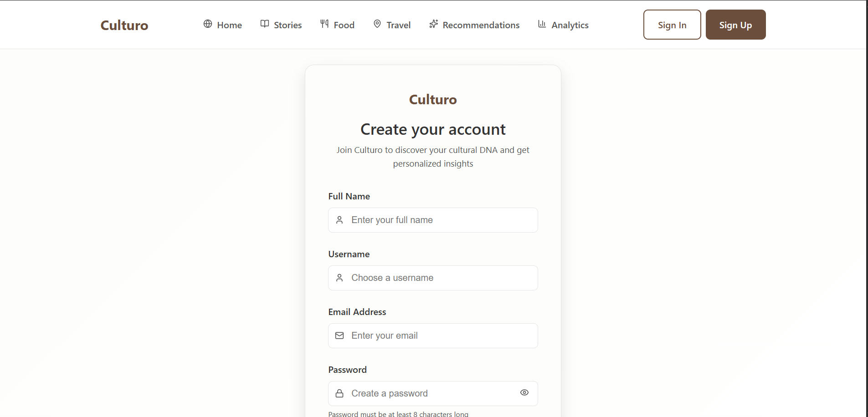Click the person icon in Full Name field

pos(339,220)
